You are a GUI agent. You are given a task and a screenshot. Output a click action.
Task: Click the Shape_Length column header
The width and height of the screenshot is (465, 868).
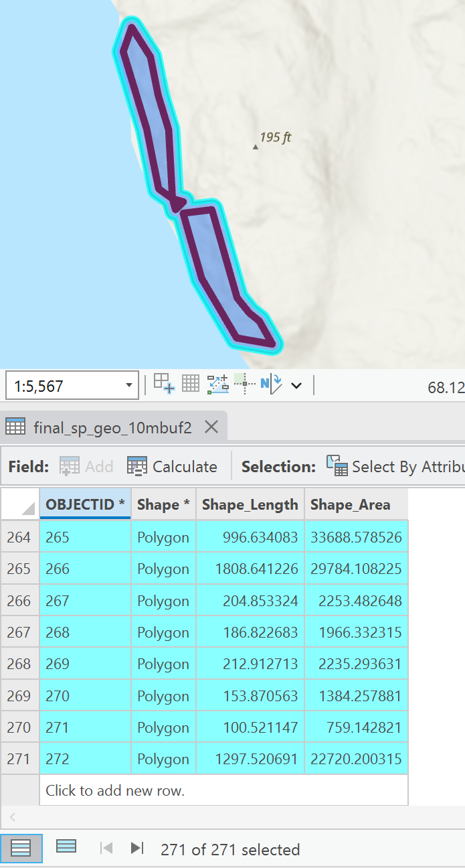coord(250,504)
